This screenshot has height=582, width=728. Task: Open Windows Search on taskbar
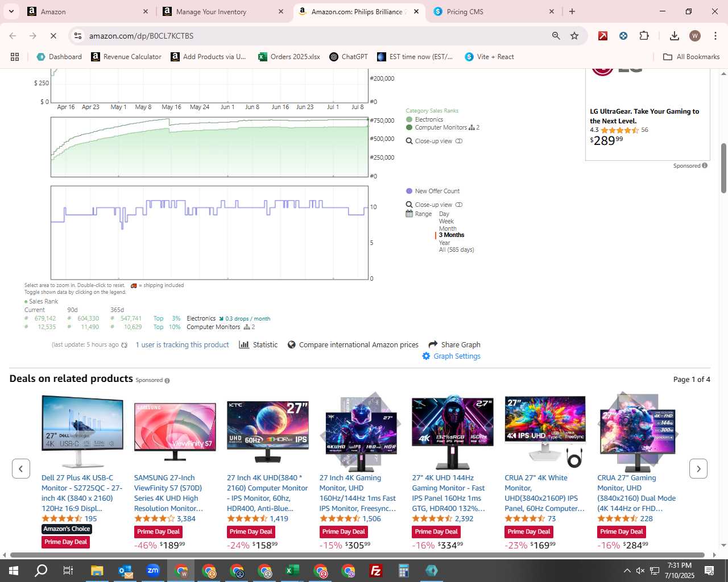(x=41, y=571)
